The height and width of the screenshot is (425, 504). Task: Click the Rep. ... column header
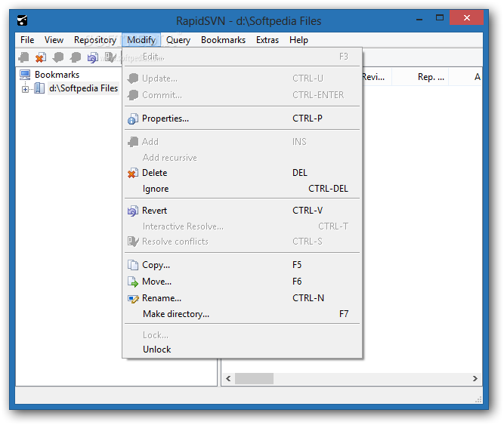[420, 77]
